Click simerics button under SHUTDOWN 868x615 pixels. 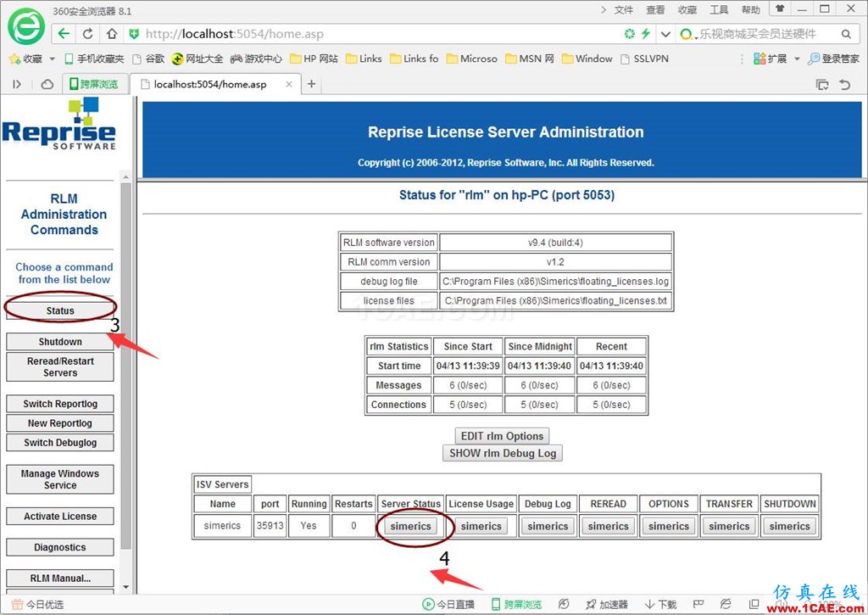coord(789,526)
